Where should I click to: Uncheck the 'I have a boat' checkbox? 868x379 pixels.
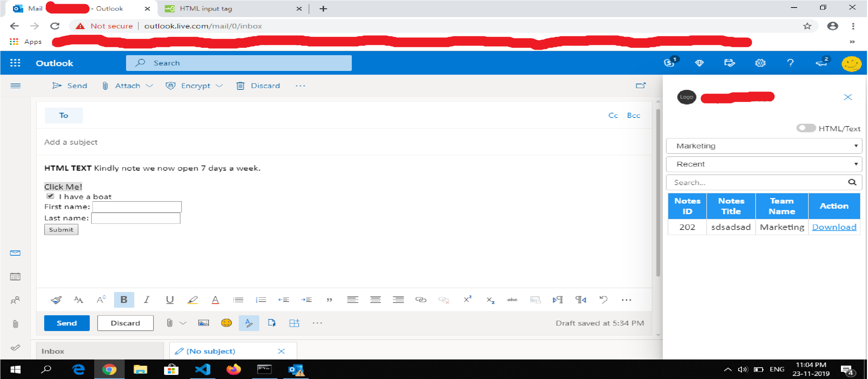tap(50, 196)
